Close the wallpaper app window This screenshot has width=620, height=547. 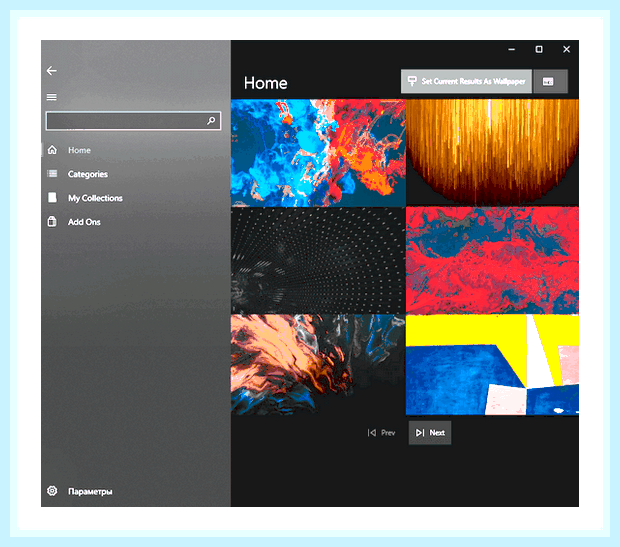coord(567,49)
